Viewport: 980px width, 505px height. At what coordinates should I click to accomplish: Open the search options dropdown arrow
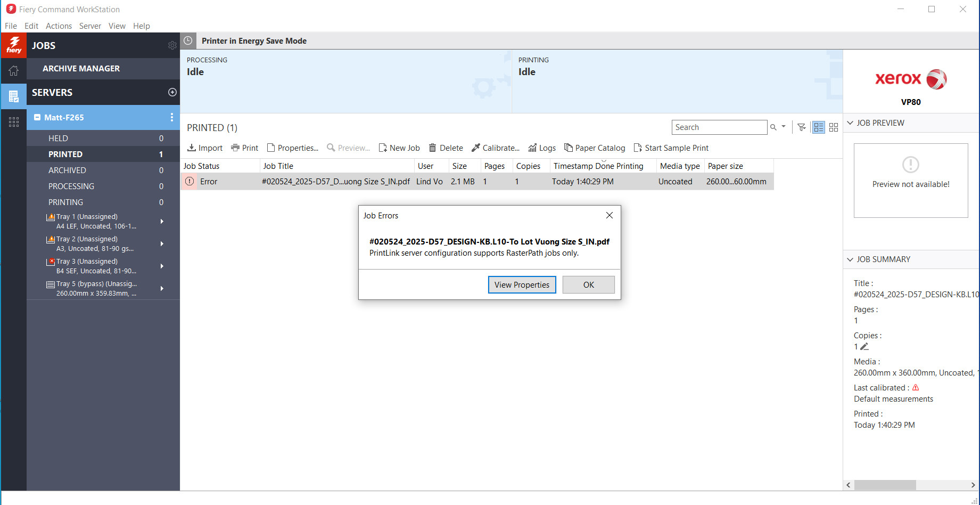pyautogui.click(x=784, y=127)
